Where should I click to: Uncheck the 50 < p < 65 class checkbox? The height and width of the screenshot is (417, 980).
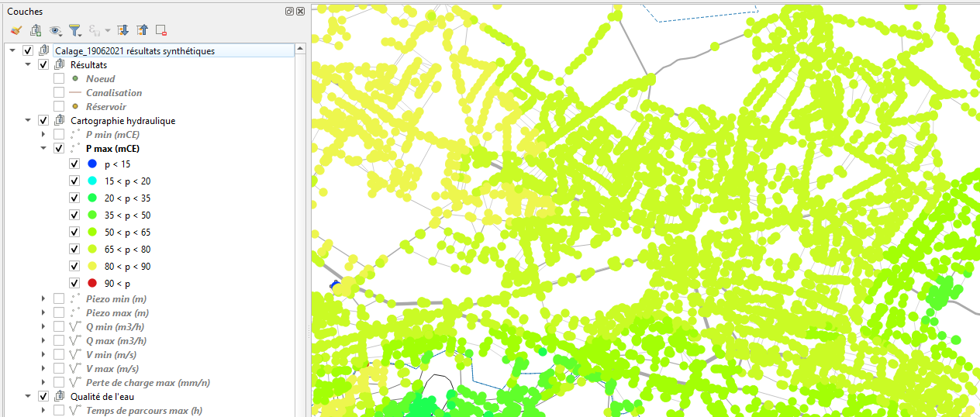tap(74, 233)
